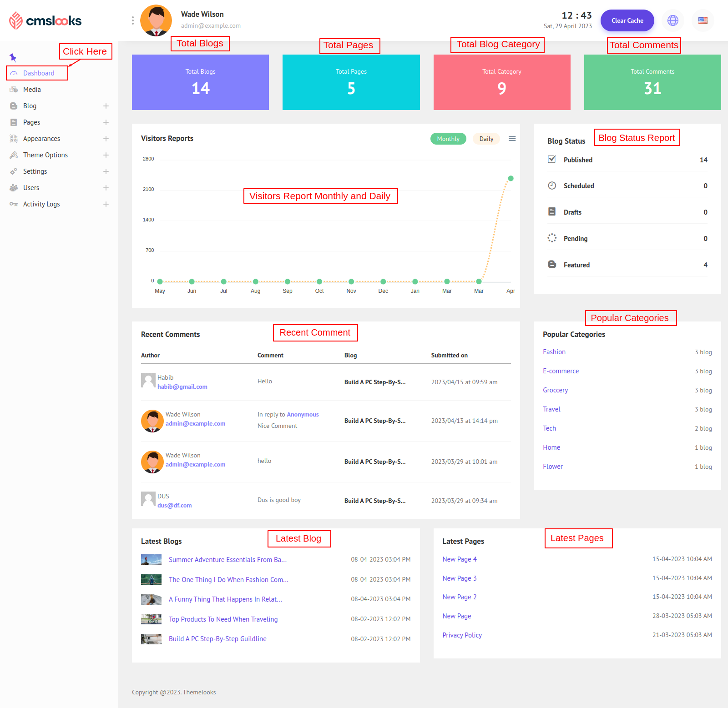
Task: Click the globe icon in the header
Action: coord(672,20)
